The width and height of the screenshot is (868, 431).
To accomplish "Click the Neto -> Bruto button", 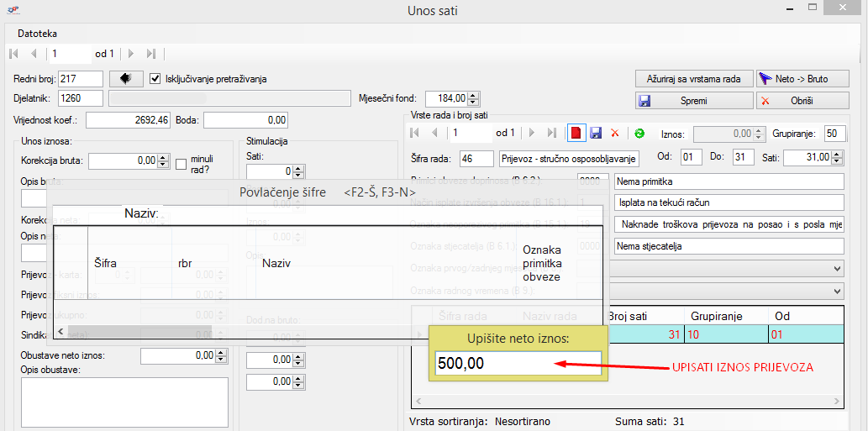I will point(802,79).
